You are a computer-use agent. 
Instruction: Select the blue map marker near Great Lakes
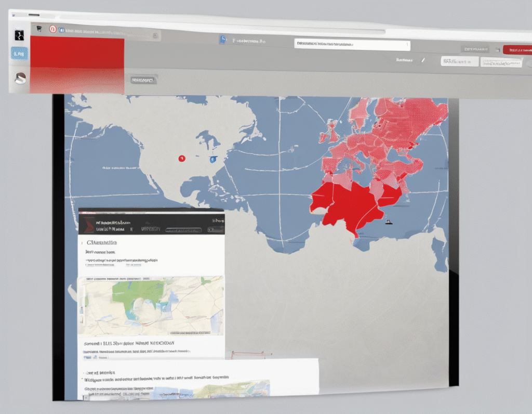212,159
